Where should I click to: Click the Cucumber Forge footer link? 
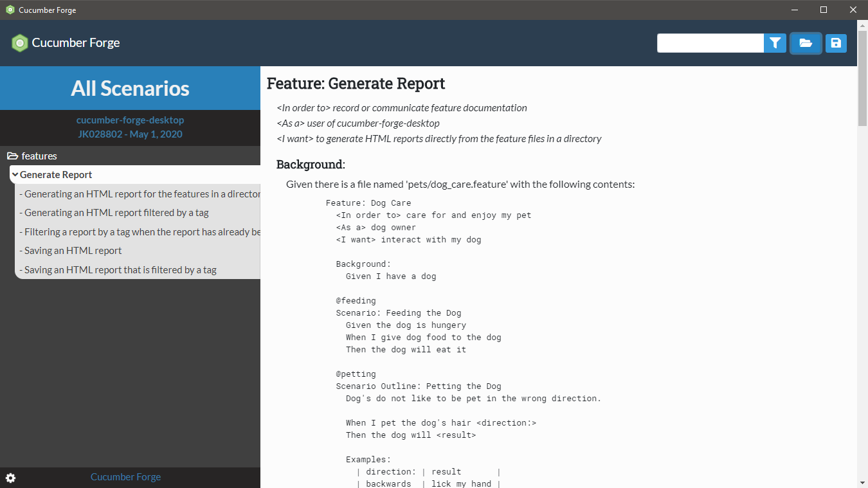pos(126,477)
